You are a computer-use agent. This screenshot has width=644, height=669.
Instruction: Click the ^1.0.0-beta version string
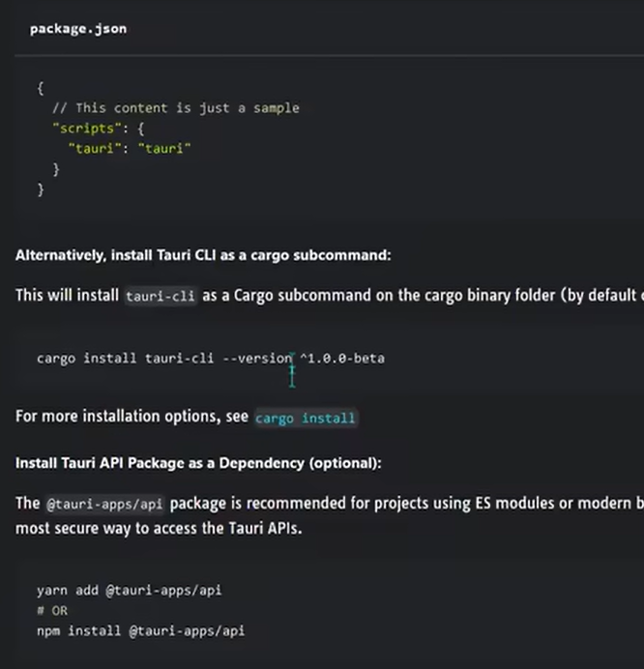click(x=341, y=358)
